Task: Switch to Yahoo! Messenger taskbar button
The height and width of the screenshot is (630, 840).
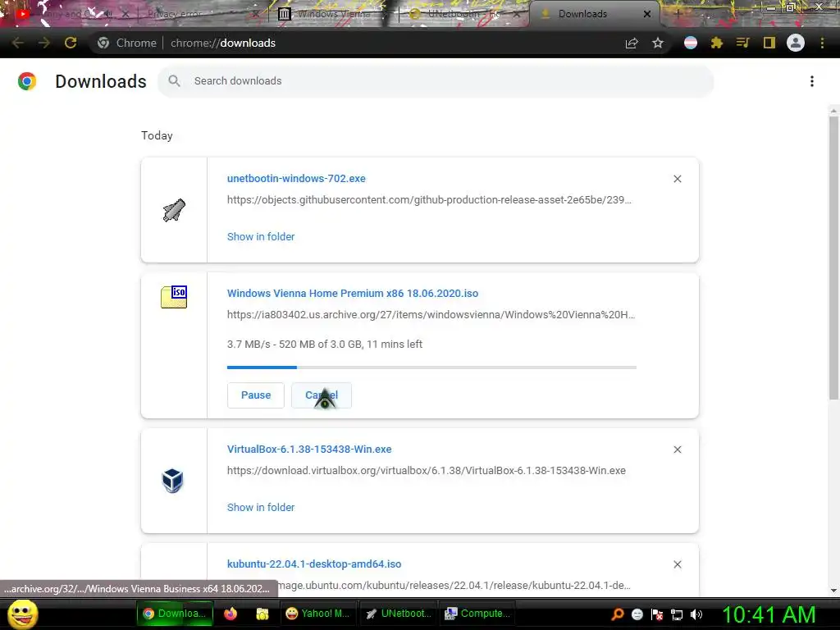Action: point(318,614)
